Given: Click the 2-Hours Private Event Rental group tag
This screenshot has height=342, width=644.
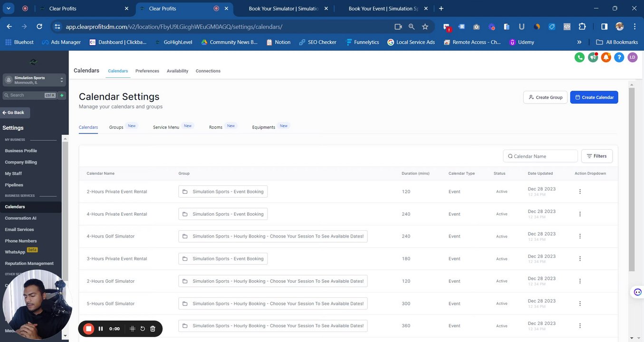Looking at the screenshot, I should click(223, 191).
